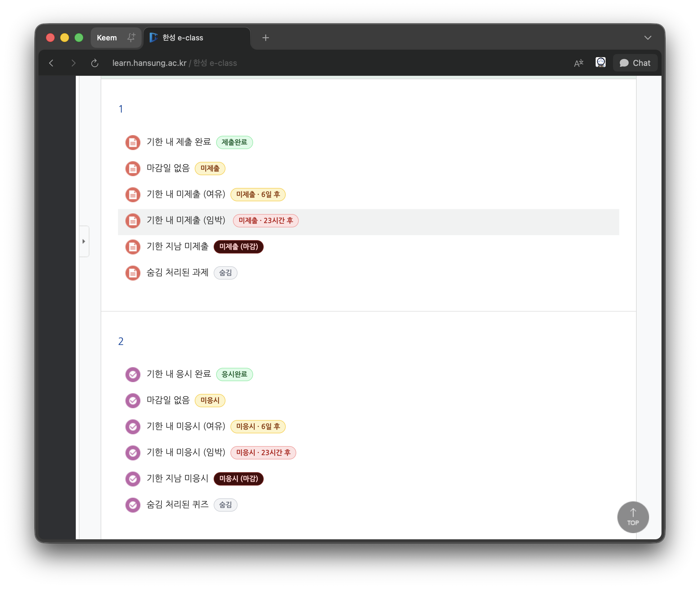Open the Chat panel

635,63
